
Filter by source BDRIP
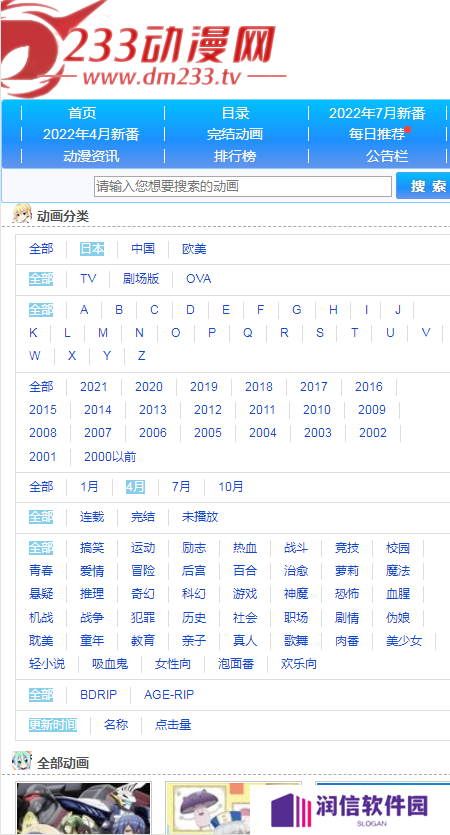pos(99,694)
